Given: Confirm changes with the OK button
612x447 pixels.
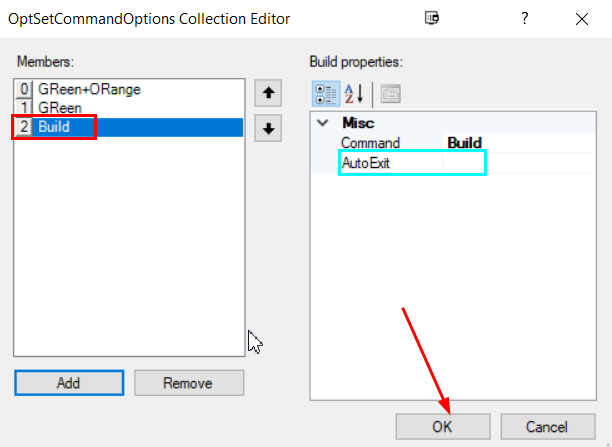Looking at the screenshot, I should pyautogui.click(x=442, y=426).
